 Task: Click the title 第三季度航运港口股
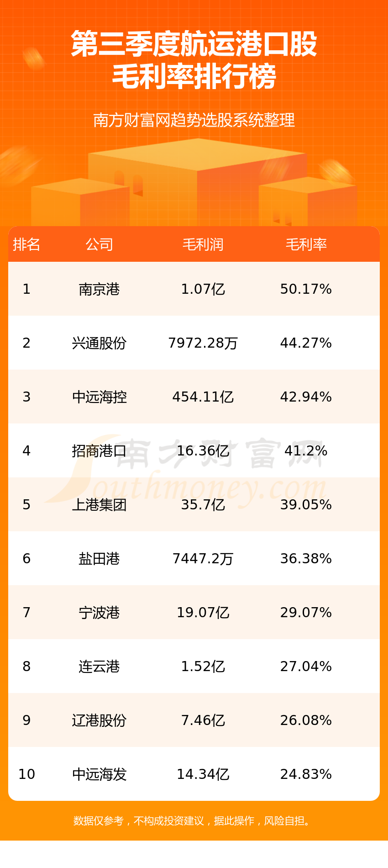pos(194,44)
